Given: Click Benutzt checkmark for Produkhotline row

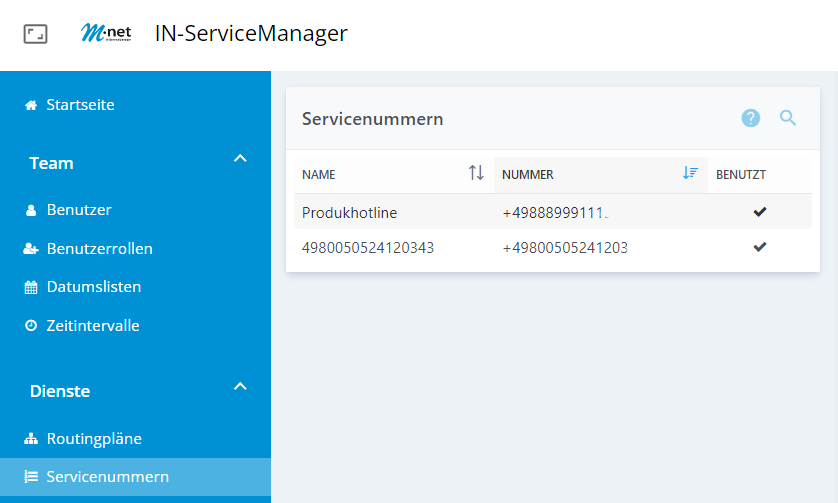Looking at the screenshot, I should (760, 211).
